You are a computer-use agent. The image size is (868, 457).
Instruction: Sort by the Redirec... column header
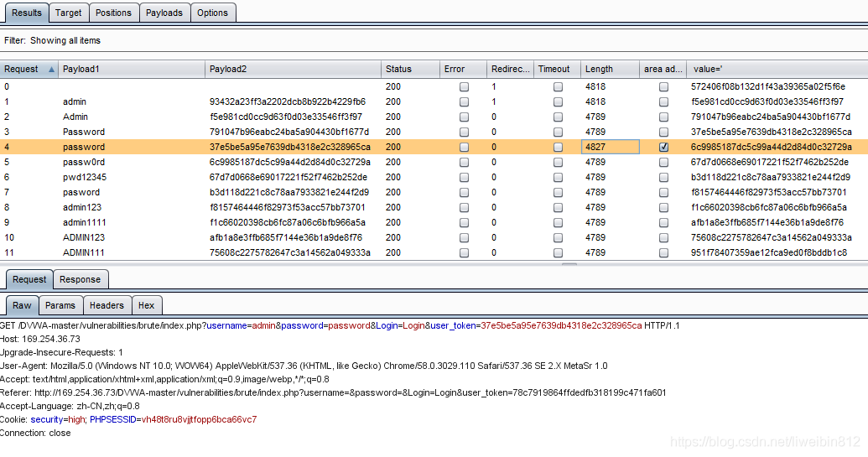coord(511,69)
